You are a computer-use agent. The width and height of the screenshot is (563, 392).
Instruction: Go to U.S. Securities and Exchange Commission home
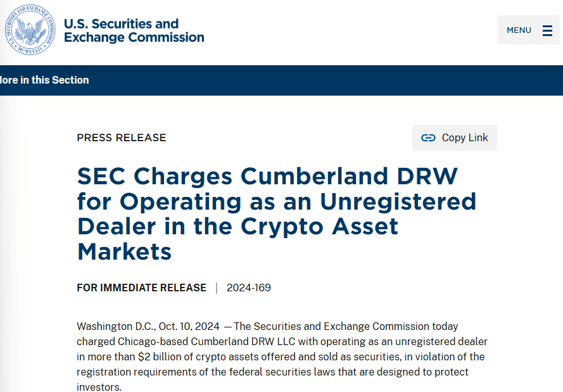(x=134, y=30)
